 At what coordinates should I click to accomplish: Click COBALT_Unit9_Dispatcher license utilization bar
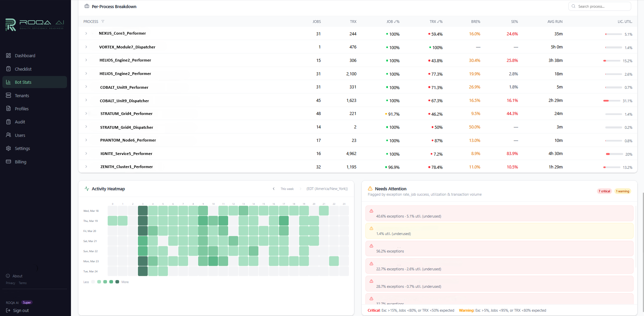(x=612, y=101)
